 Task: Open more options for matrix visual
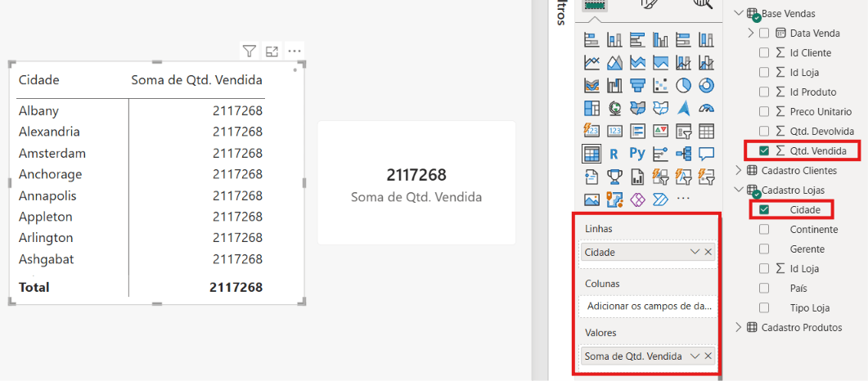click(295, 52)
